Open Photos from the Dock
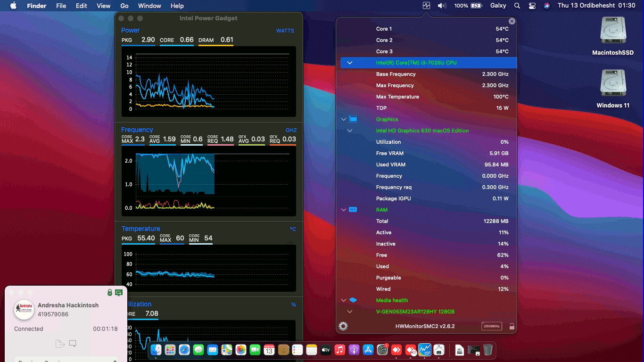This screenshot has height=362, width=644. [241, 350]
